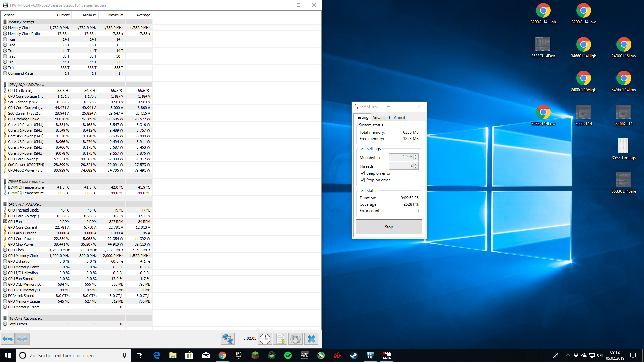
Task: Start logging with the sheet-plus icon
Action: click(x=280, y=339)
